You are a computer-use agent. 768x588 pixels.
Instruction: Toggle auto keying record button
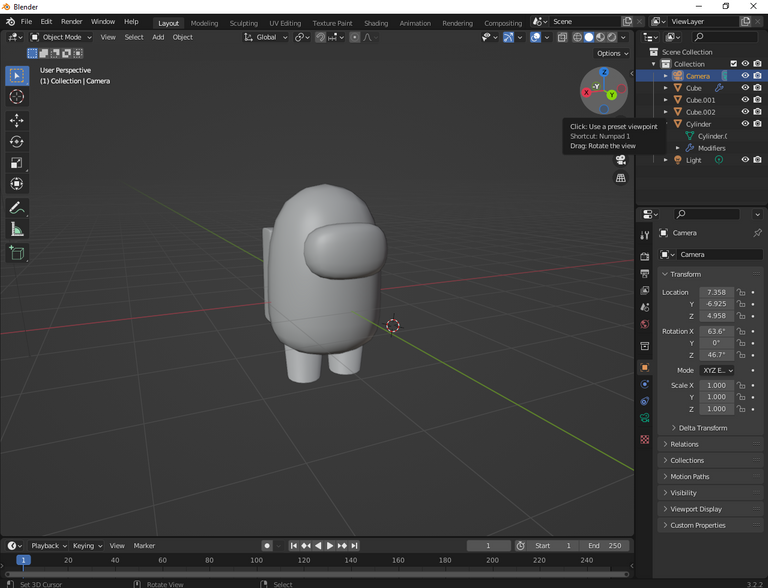tap(267, 545)
